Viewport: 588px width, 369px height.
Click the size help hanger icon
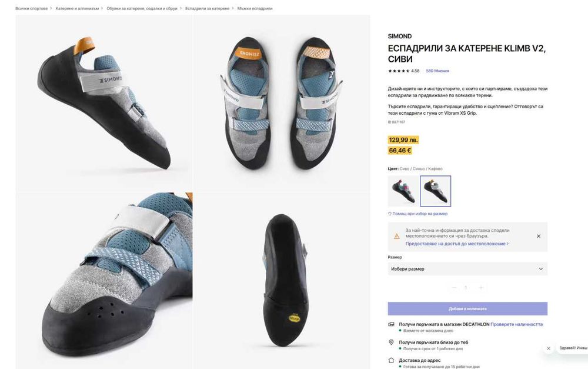390,214
